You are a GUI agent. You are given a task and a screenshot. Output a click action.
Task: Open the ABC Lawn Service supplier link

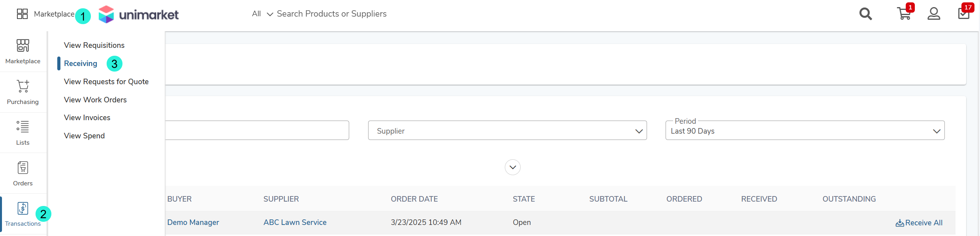coord(295,223)
